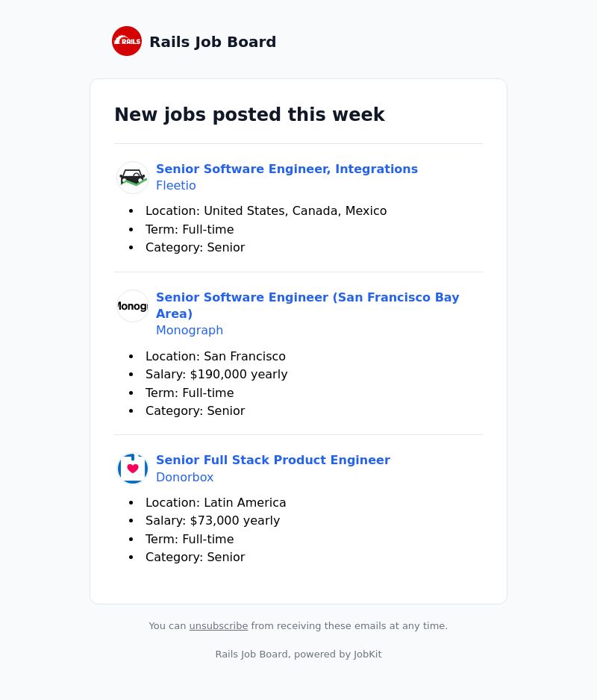Screen dimensions: 597x700
Task: Click the Monograph company logo
Action: click(x=133, y=306)
